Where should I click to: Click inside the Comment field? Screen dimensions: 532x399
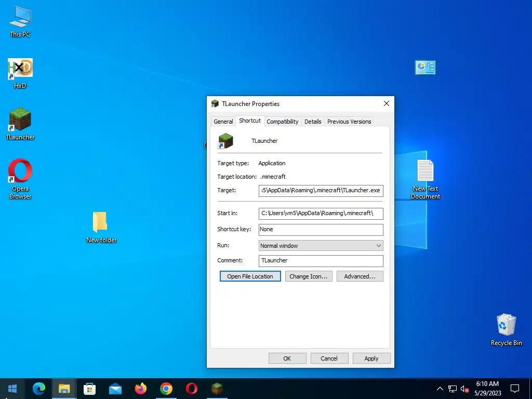321,261
